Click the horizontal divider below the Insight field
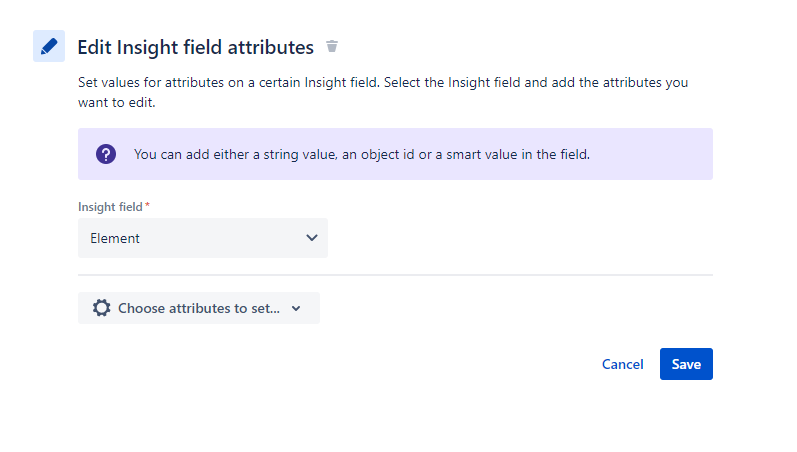Viewport: 797px width, 452px height. pos(395,274)
